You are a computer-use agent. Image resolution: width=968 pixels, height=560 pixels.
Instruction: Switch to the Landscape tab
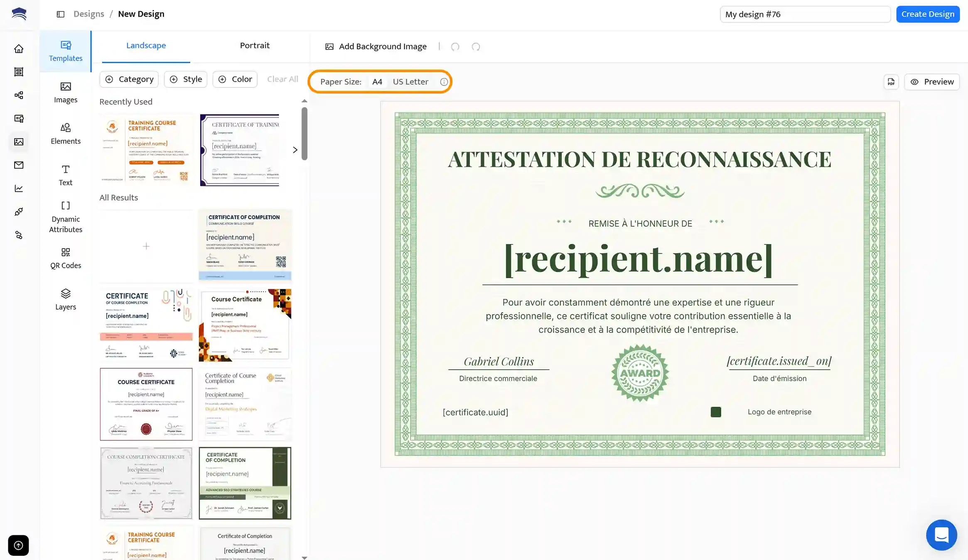(x=146, y=46)
